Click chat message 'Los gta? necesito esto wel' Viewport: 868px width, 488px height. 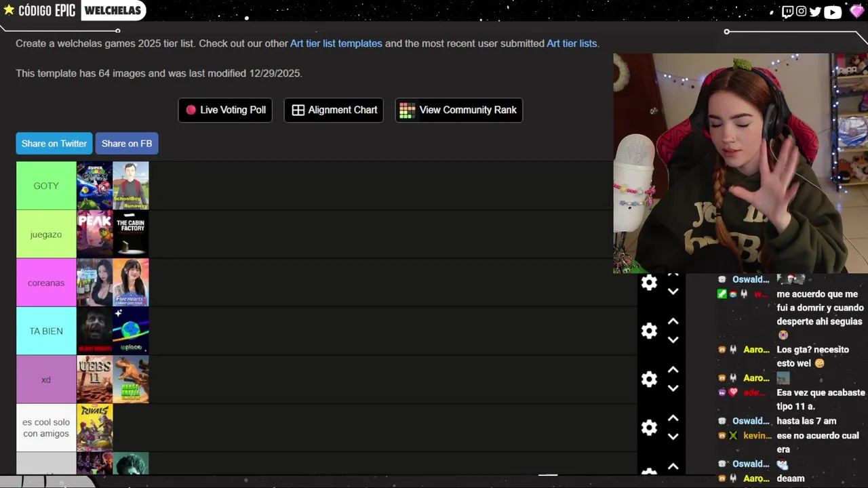tap(812, 357)
